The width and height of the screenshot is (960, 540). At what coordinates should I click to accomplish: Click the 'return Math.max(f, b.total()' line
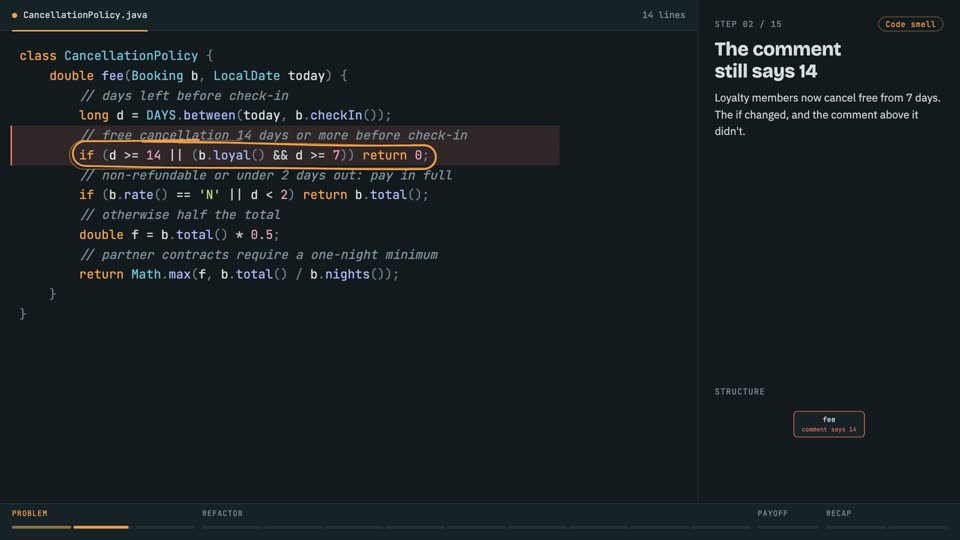(239, 274)
